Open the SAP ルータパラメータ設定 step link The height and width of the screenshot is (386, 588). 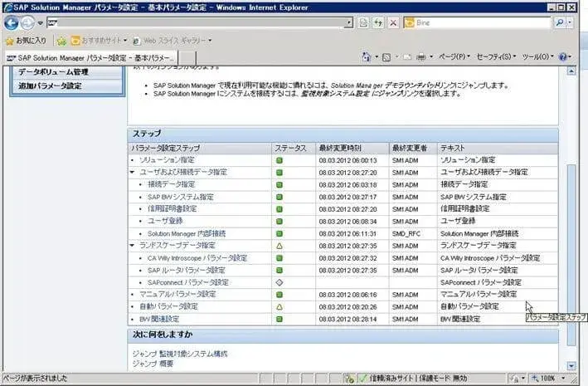187,271
